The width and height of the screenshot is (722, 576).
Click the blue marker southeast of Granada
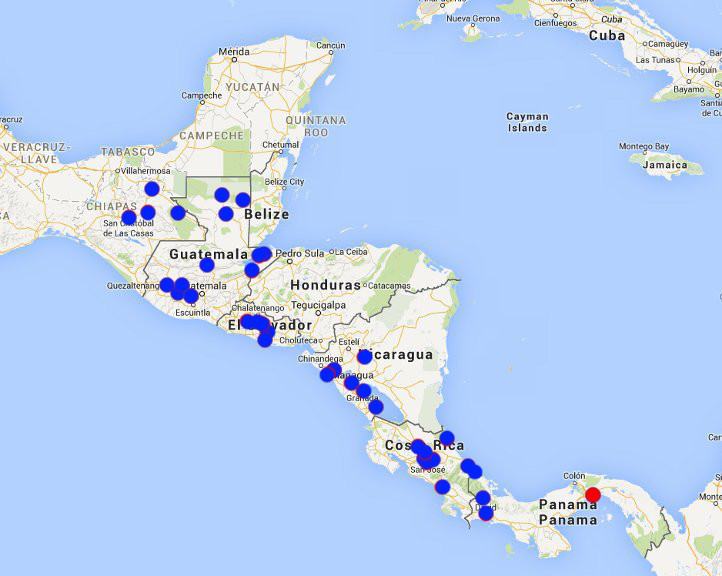(x=376, y=407)
